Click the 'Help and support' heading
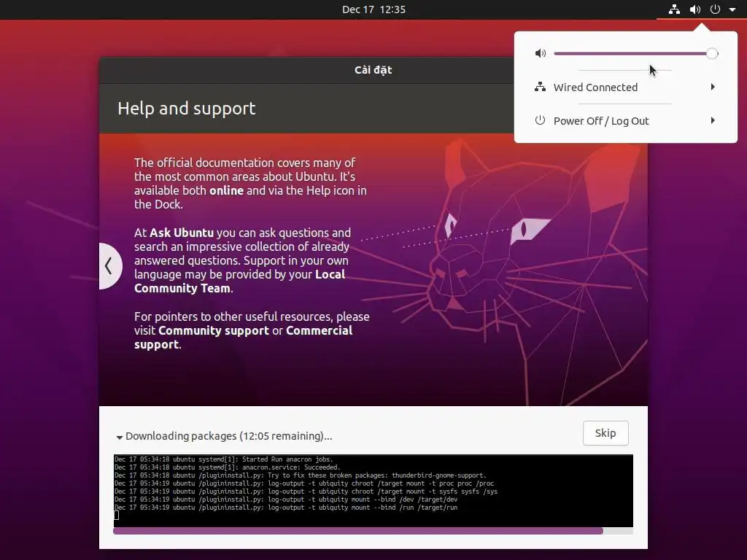The image size is (747, 560). pyautogui.click(x=187, y=109)
